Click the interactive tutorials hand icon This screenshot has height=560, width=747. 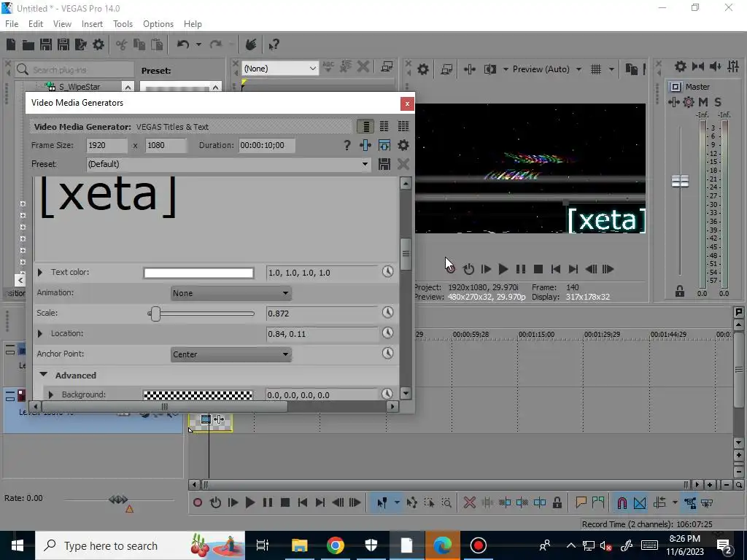251,44
